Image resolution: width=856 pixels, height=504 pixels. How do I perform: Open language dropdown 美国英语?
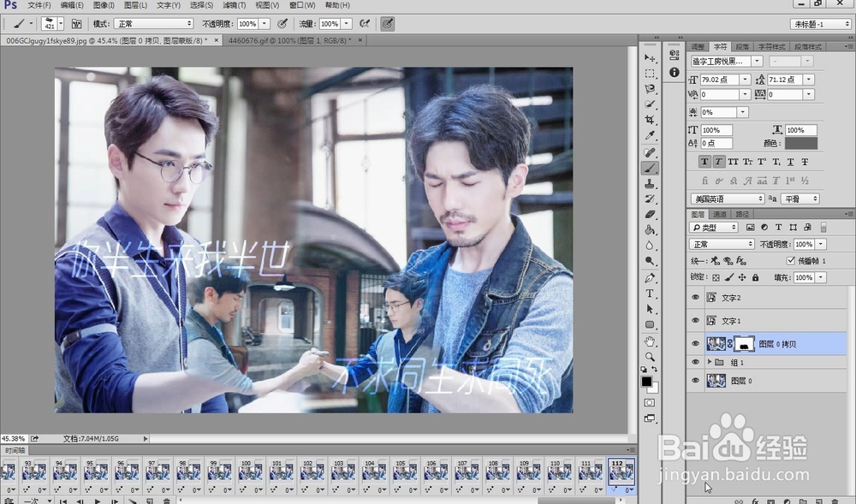click(x=728, y=199)
